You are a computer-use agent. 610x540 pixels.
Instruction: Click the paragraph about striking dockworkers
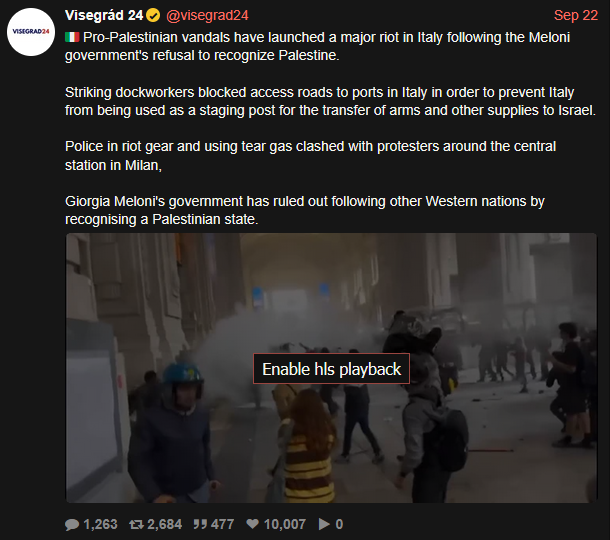point(330,101)
